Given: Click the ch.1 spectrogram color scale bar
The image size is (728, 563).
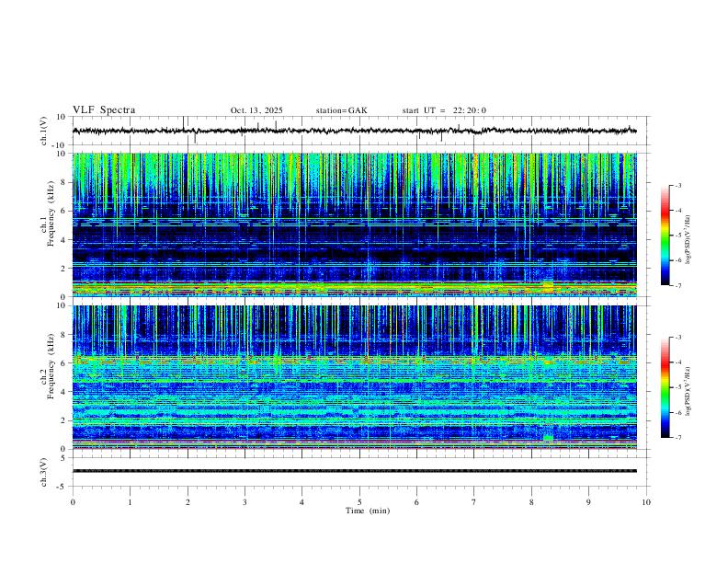Looking at the screenshot, I should (665, 236).
